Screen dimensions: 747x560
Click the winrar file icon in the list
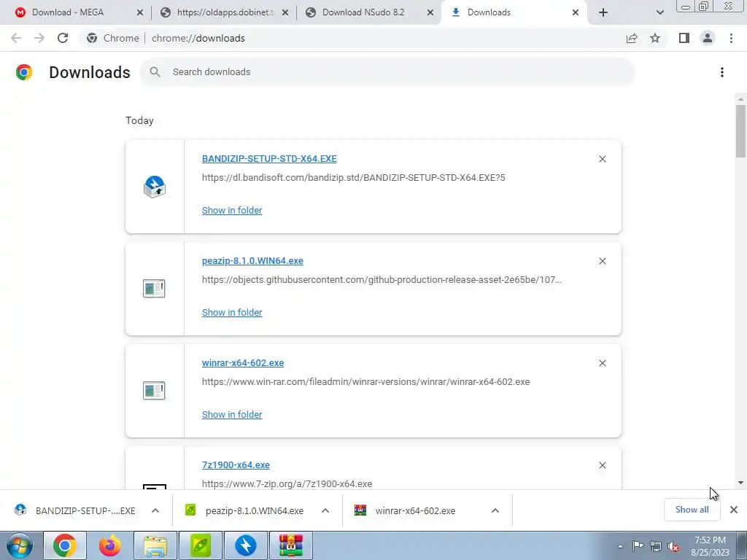coord(154,391)
